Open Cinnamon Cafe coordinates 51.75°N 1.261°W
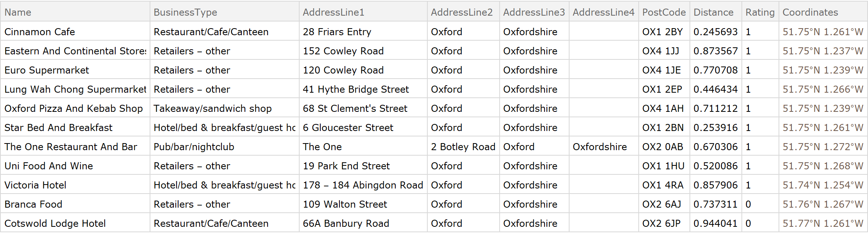 (x=823, y=32)
